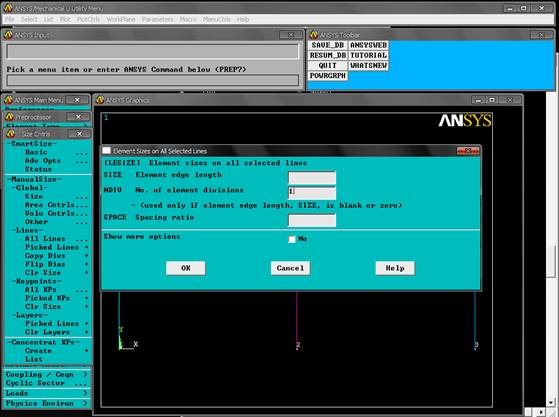The width and height of the screenshot is (559, 417).
Task: Click the SPACE spacing ratio field
Action: (312, 220)
